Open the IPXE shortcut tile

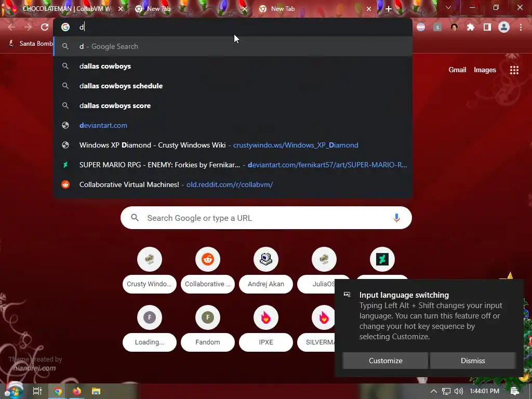coord(266,328)
